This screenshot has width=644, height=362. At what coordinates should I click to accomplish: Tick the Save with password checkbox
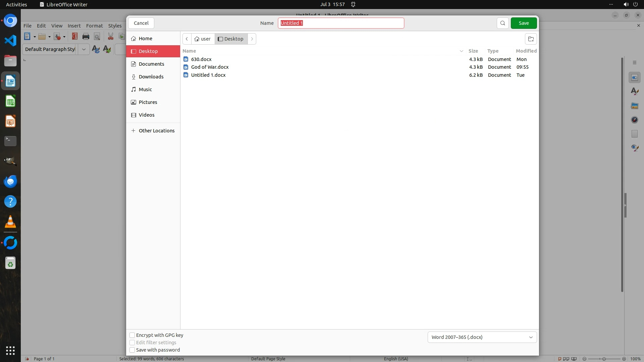(x=132, y=350)
